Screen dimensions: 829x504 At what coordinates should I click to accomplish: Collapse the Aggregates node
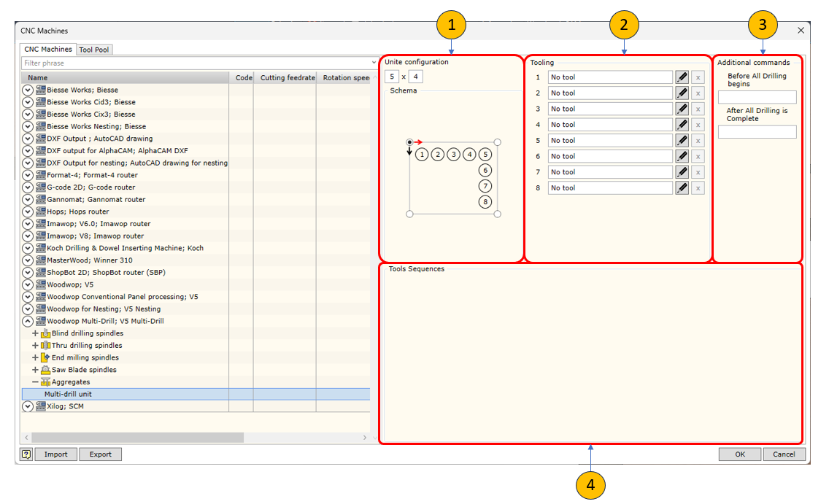tap(35, 382)
